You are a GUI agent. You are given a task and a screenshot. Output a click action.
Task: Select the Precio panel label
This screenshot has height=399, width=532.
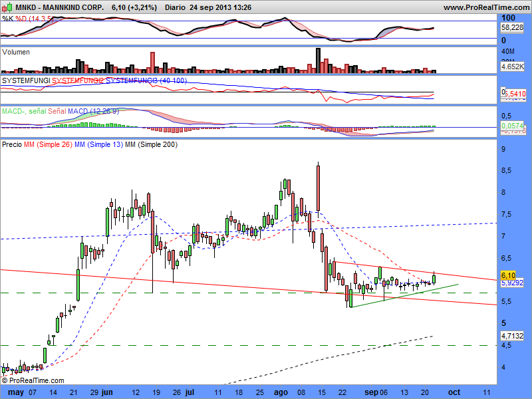[12, 144]
